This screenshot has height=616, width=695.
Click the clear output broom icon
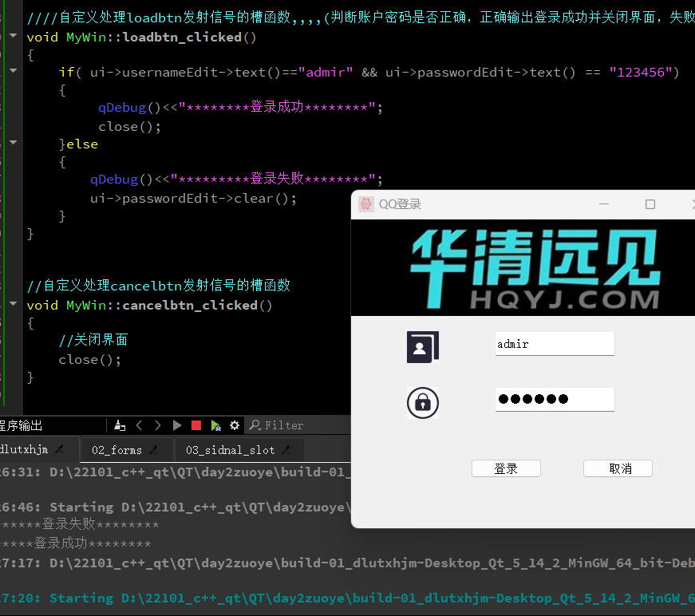click(120, 425)
